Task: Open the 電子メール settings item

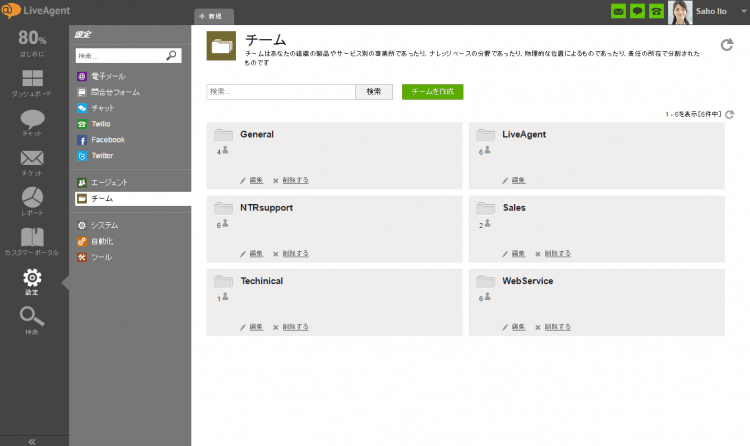Action: (x=101, y=76)
